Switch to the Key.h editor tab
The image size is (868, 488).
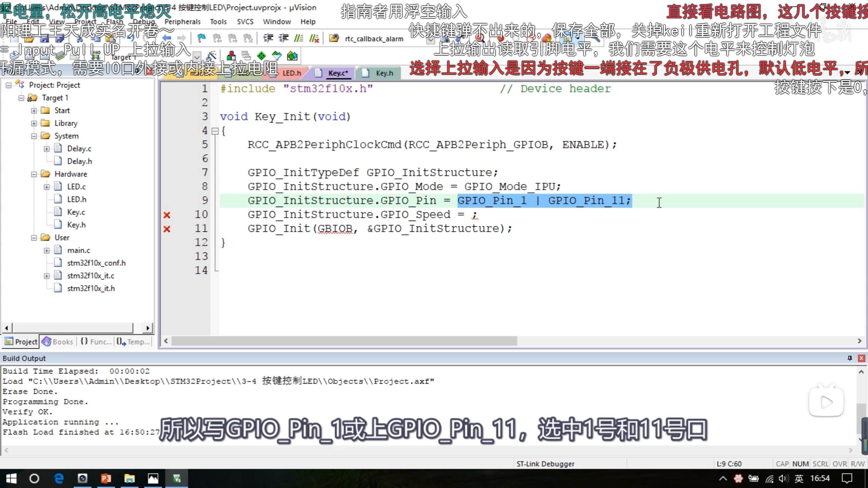tap(384, 73)
